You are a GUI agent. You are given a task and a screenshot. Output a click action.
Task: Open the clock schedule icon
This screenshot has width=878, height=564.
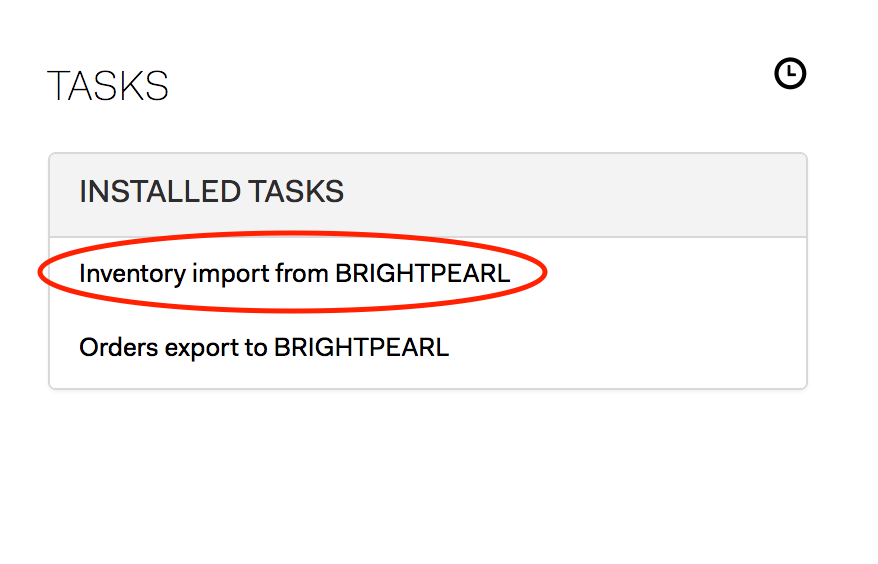tap(790, 73)
